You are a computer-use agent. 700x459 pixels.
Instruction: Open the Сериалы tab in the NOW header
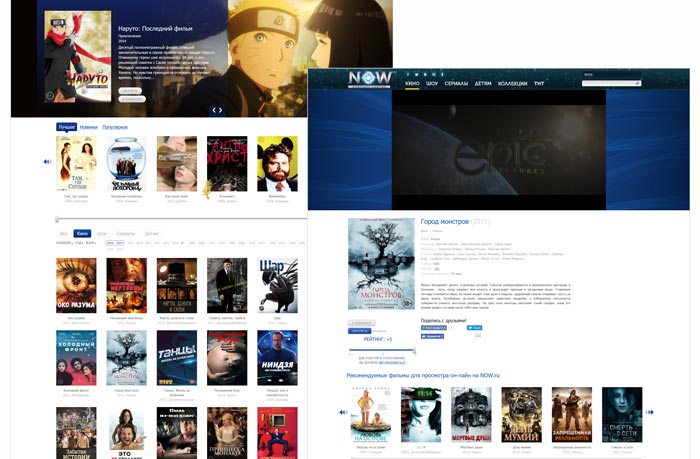pos(456,83)
